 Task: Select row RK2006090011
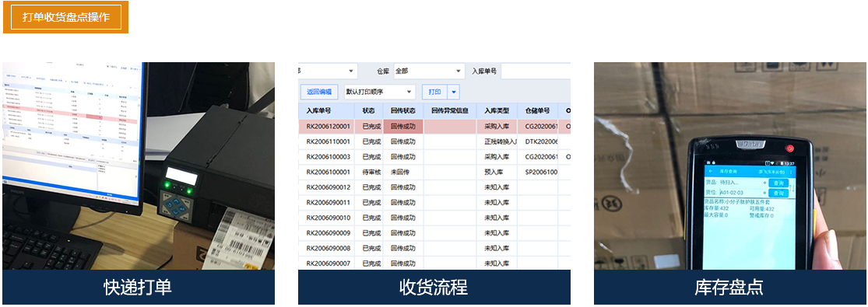click(x=434, y=202)
